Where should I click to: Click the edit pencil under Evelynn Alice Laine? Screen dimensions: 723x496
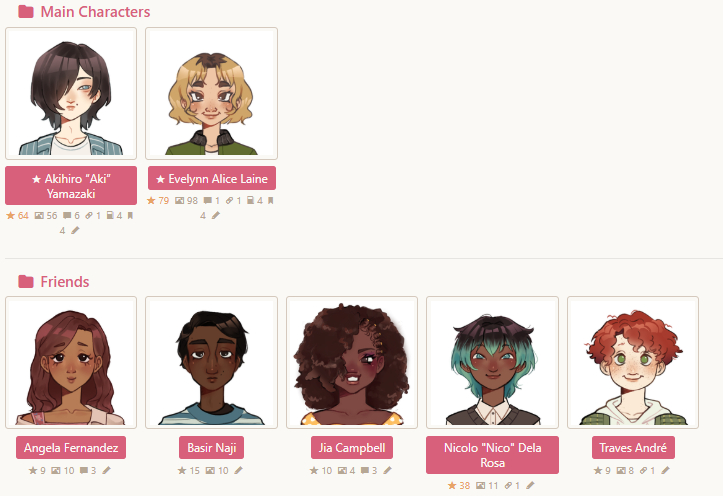[x=216, y=215]
